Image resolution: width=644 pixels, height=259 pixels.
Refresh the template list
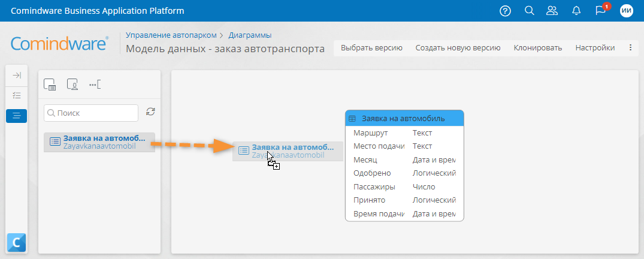tap(151, 112)
